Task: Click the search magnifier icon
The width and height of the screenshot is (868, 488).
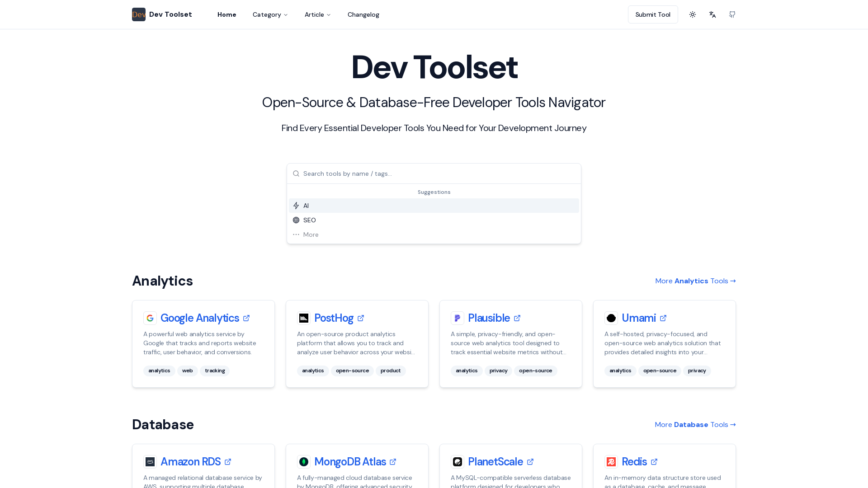Action: pyautogui.click(x=296, y=174)
